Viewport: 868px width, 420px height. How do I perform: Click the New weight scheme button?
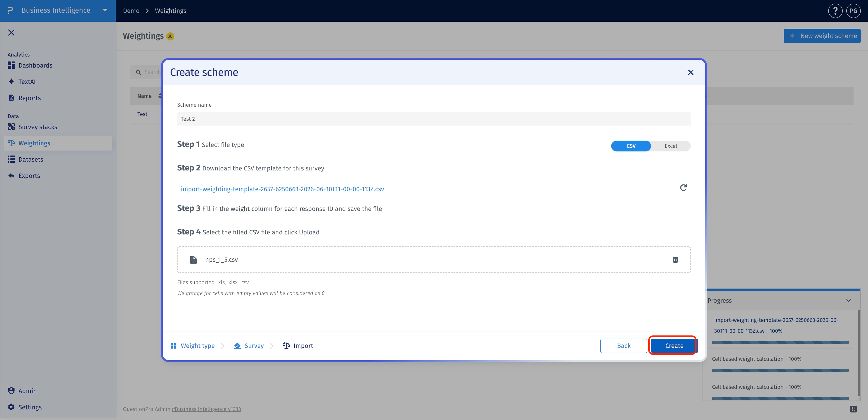[x=822, y=36]
